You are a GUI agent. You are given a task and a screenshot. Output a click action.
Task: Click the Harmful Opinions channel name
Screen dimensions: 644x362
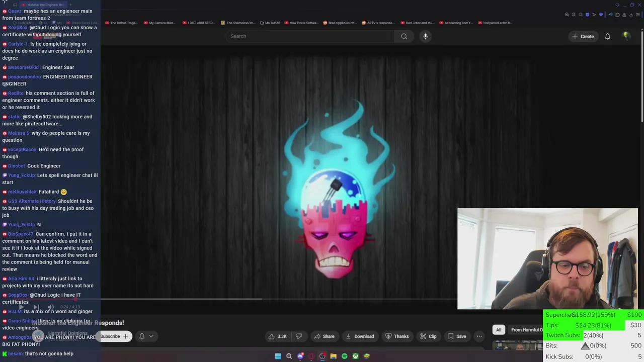coord(67,333)
